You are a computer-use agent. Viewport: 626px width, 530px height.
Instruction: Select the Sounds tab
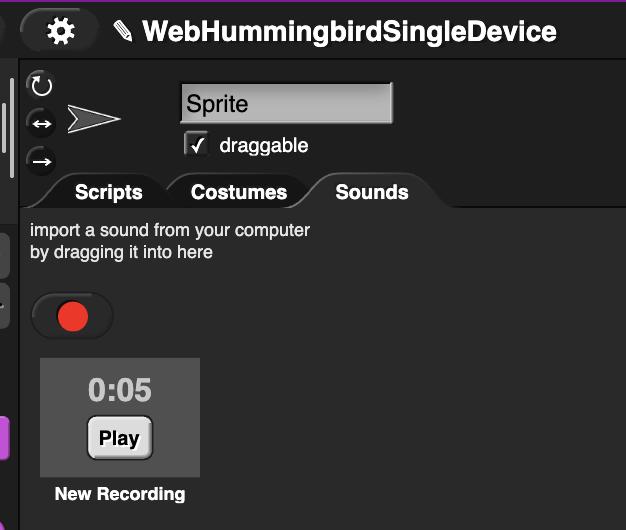[371, 192]
